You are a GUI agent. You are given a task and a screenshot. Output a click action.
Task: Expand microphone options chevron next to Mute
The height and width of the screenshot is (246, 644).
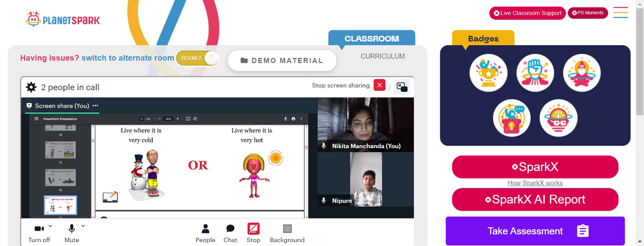click(x=83, y=225)
